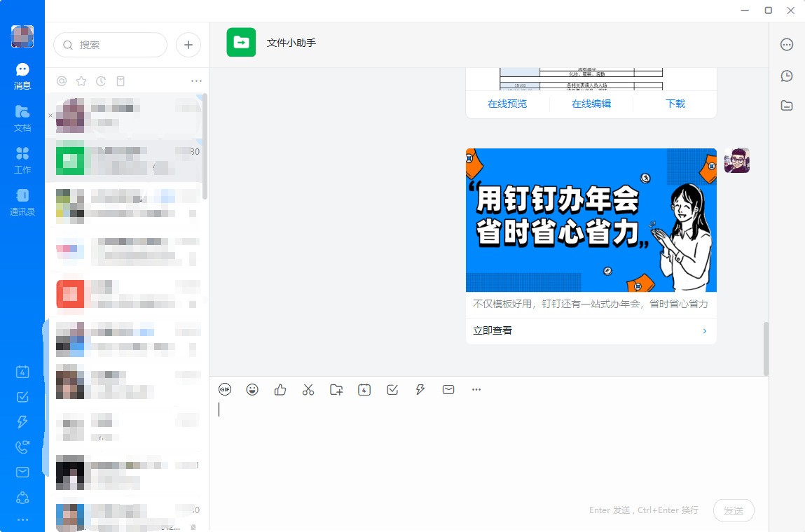Open chat settings dots icon on right panel

pyautogui.click(x=787, y=45)
